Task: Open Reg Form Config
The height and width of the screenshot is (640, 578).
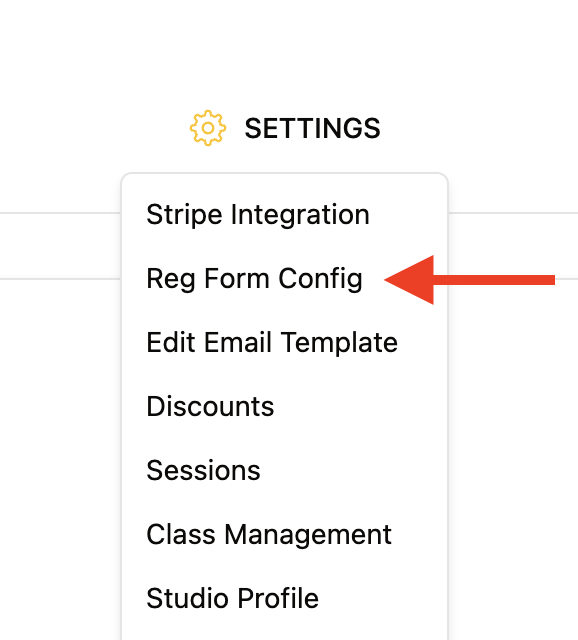Action: 254,279
